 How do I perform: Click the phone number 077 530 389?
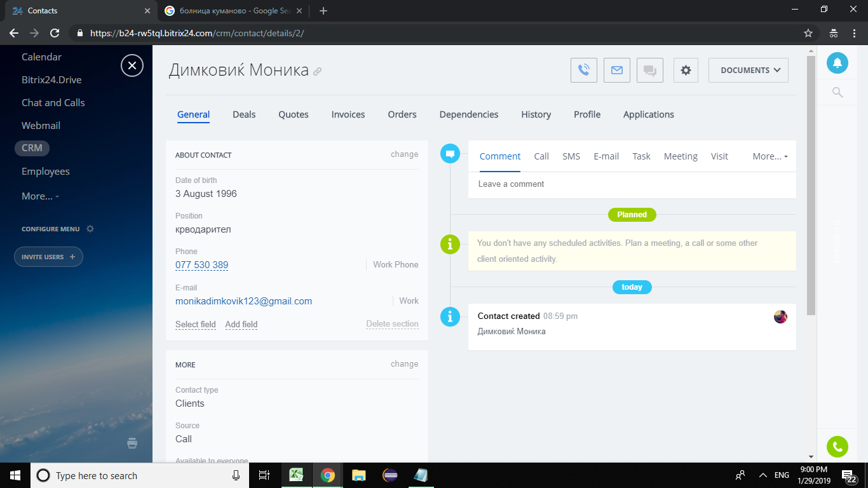201,265
